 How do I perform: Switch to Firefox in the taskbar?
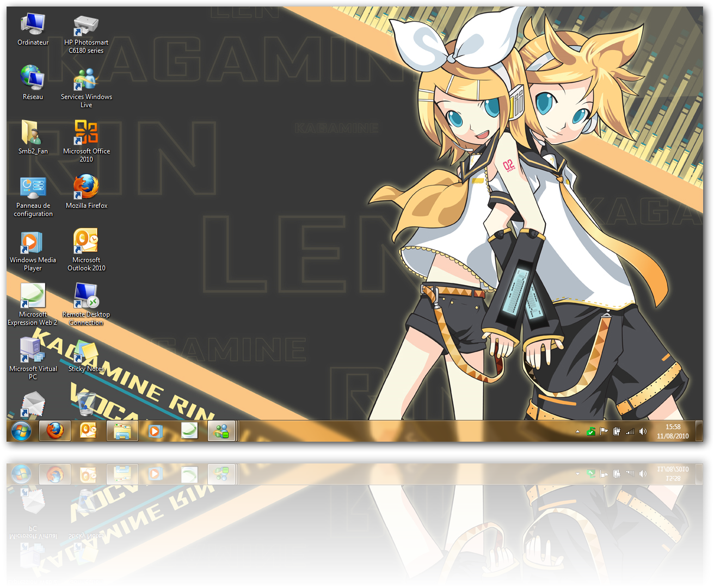coord(55,431)
